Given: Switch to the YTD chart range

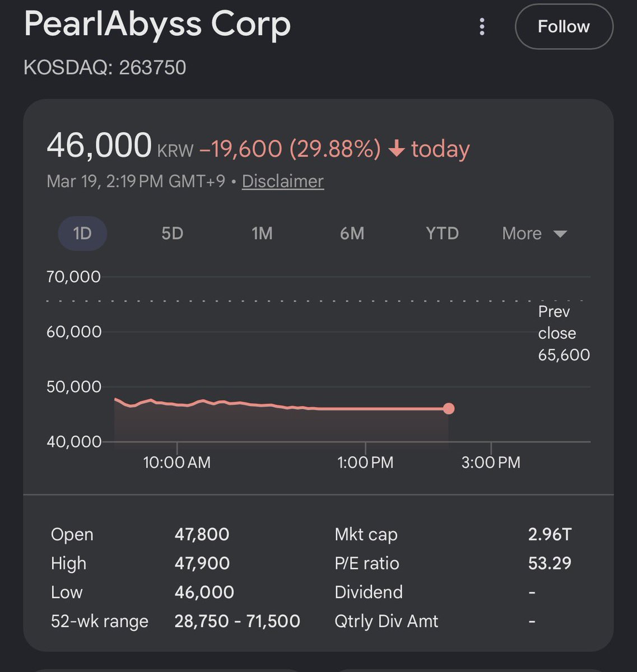Looking at the screenshot, I should point(443,233).
